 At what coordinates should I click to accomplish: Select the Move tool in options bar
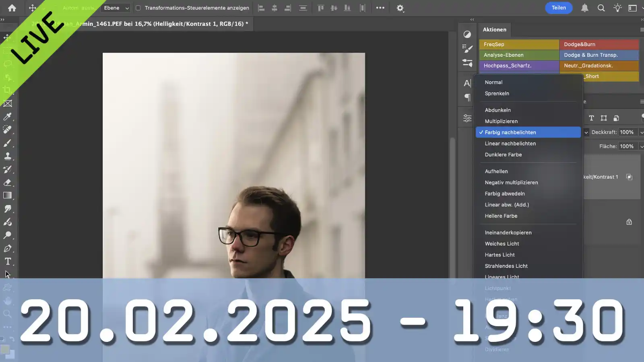(33, 8)
